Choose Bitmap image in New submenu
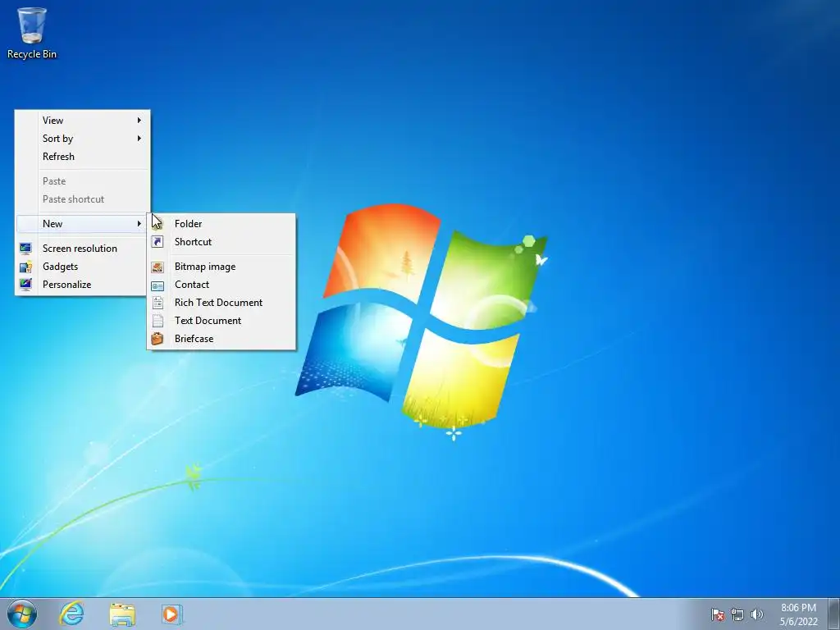The height and width of the screenshot is (630, 840). [x=221, y=267]
